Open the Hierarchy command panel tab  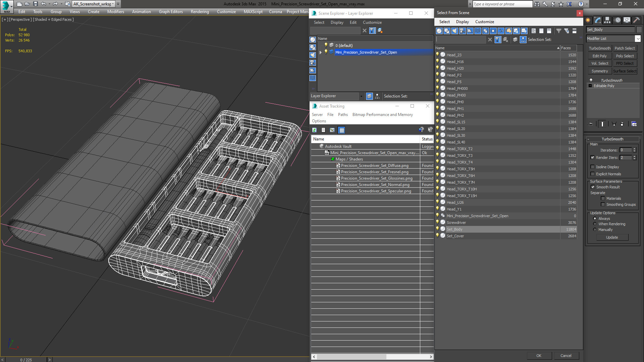[x=607, y=20]
